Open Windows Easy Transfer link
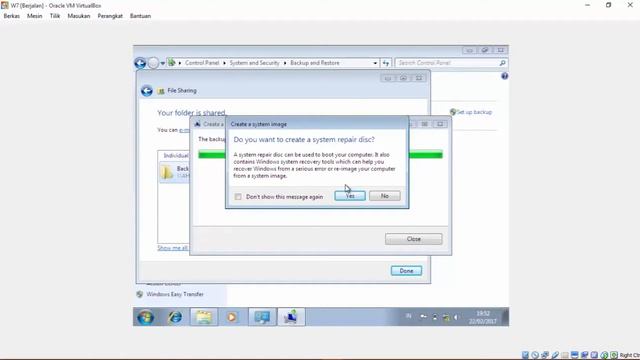640x360 pixels. (x=175, y=294)
